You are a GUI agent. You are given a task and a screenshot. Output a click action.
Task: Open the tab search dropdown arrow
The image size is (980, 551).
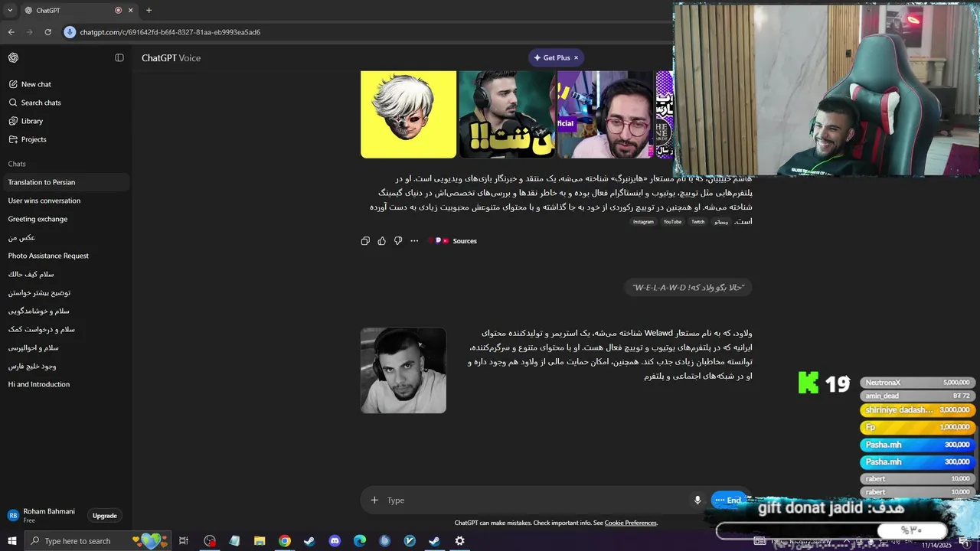click(x=10, y=10)
